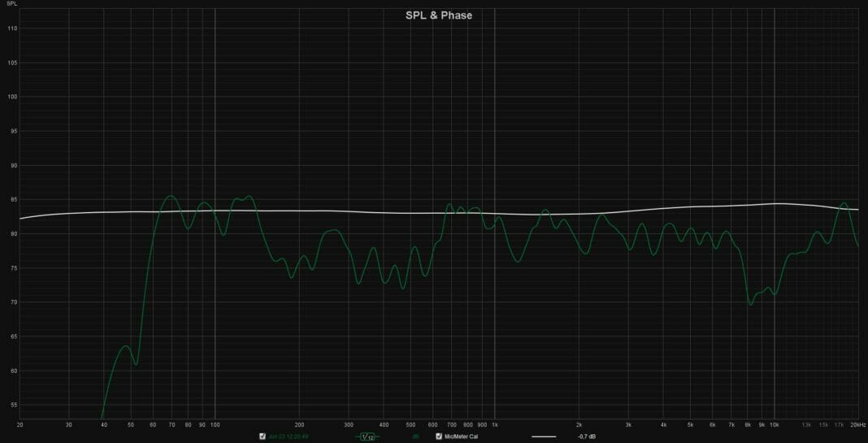Click the SPL & Phase graph title
Image resolution: width=868 pixels, height=443 pixels.
[x=439, y=15]
